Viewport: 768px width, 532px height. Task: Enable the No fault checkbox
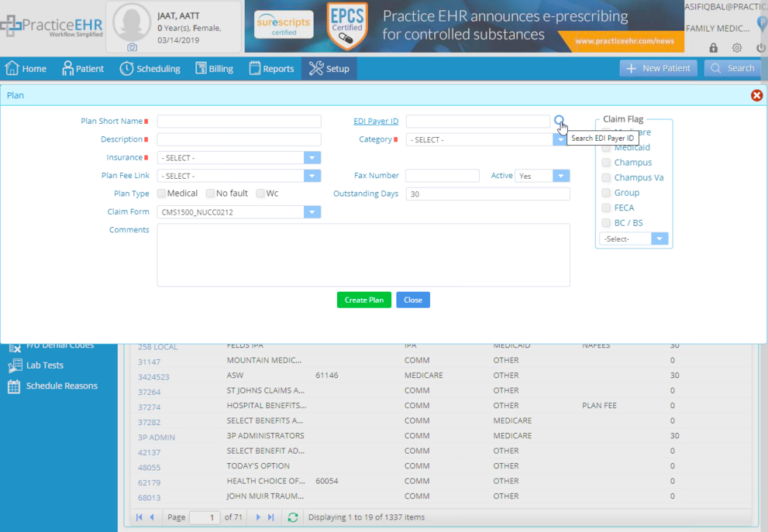(x=211, y=194)
